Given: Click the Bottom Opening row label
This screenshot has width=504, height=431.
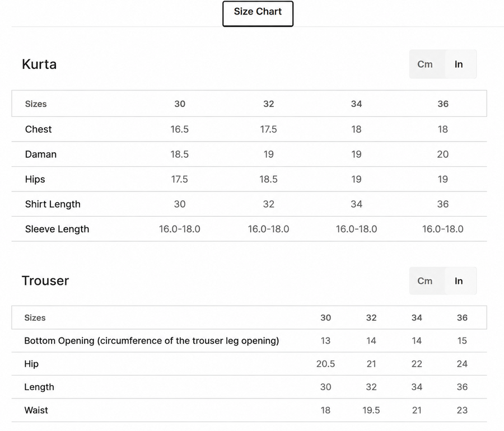Looking at the screenshot, I should click(x=152, y=341).
